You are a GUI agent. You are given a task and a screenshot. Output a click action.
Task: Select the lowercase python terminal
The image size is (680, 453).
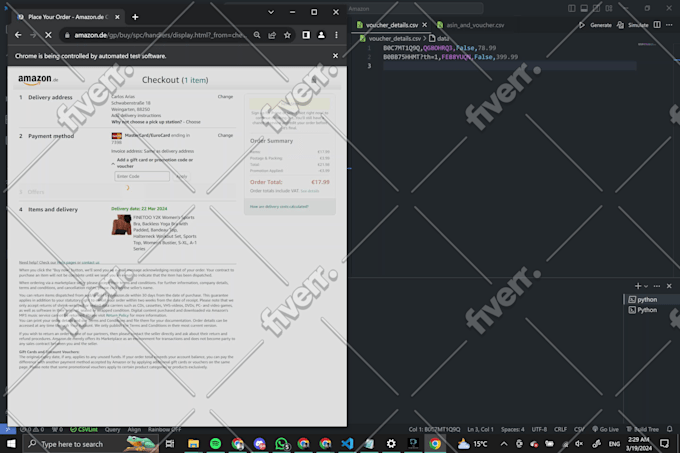tap(647, 300)
